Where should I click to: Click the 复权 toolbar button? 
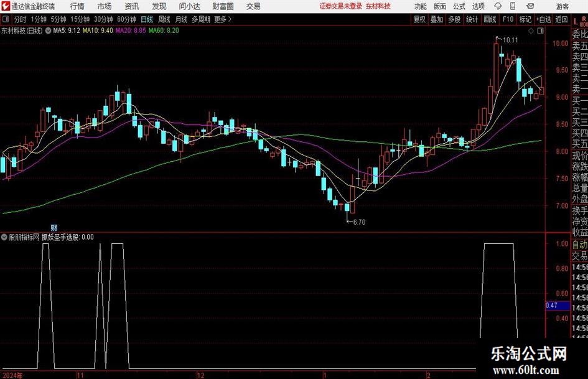[x=419, y=19]
